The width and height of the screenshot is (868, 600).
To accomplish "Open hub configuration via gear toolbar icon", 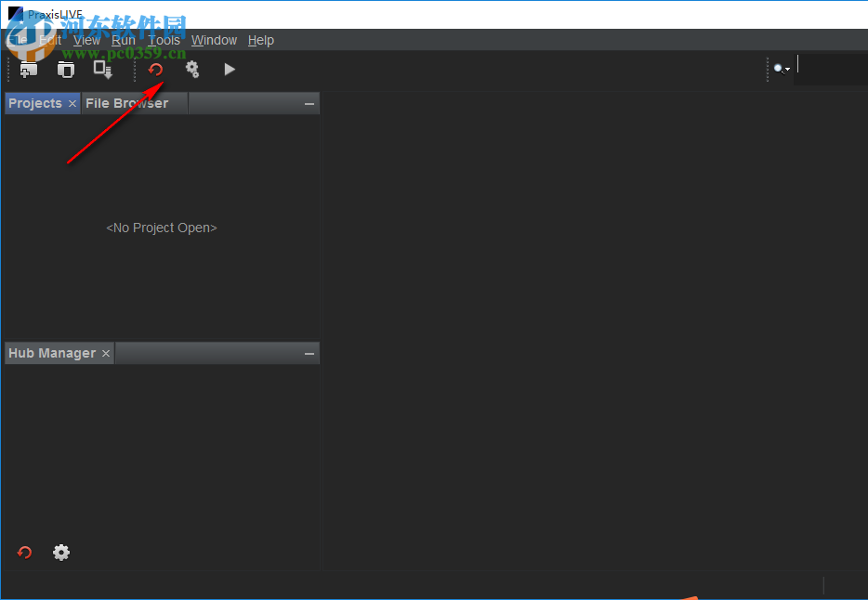I will 192,69.
